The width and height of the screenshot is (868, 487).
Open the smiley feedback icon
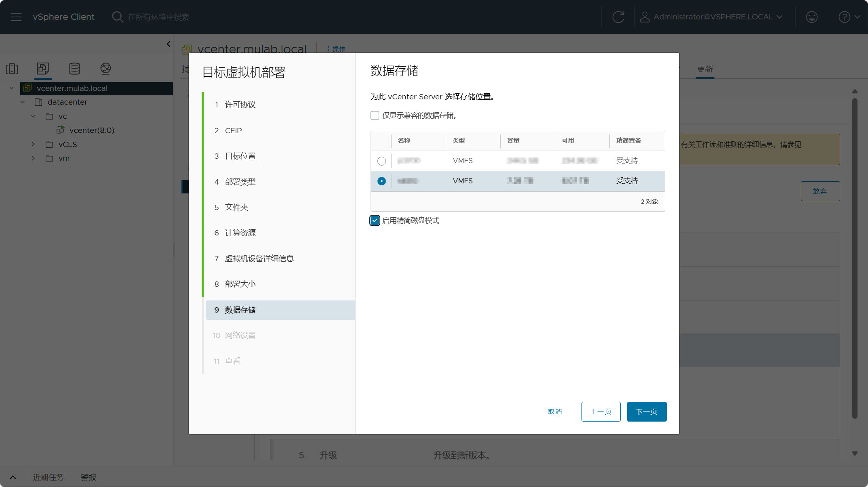[811, 17]
